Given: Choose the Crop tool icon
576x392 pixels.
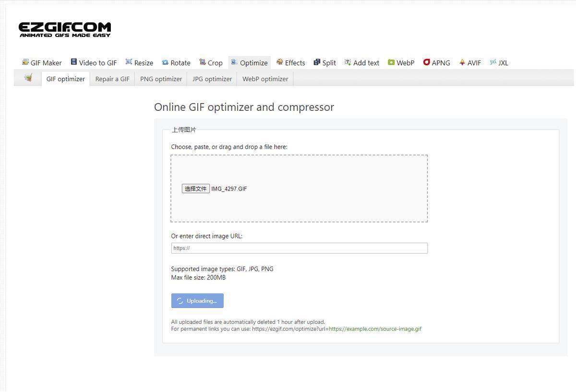Looking at the screenshot, I should click(x=203, y=62).
